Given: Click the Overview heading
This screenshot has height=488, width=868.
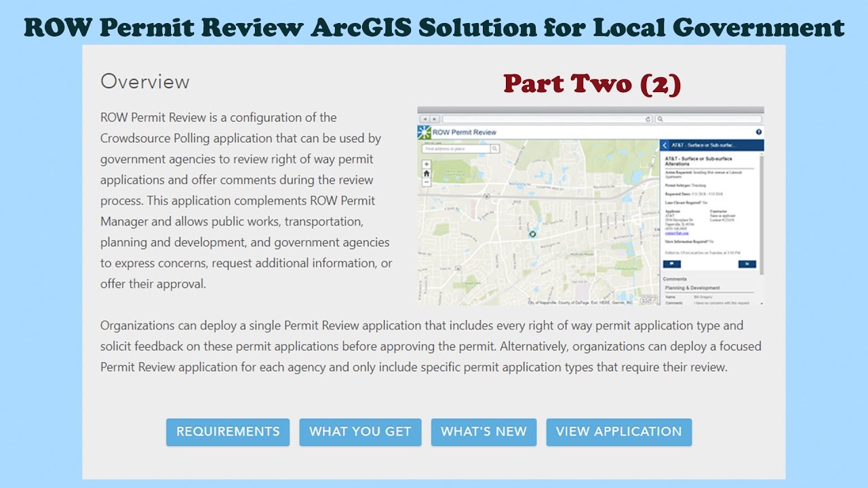Looking at the screenshot, I should pos(145,81).
